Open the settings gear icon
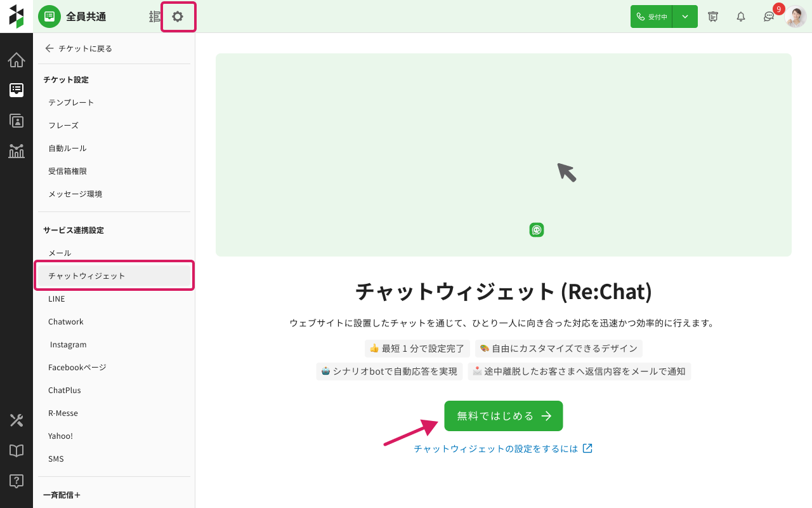The width and height of the screenshot is (812, 508). pos(178,17)
